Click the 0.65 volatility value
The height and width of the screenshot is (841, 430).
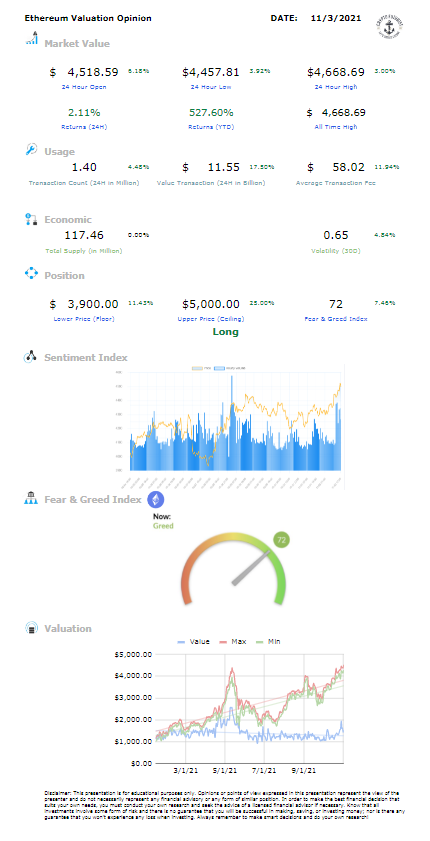click(336, 235)
